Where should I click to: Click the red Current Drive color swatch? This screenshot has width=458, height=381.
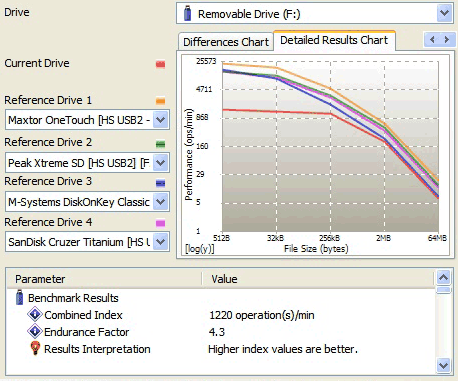coord(160,64)
